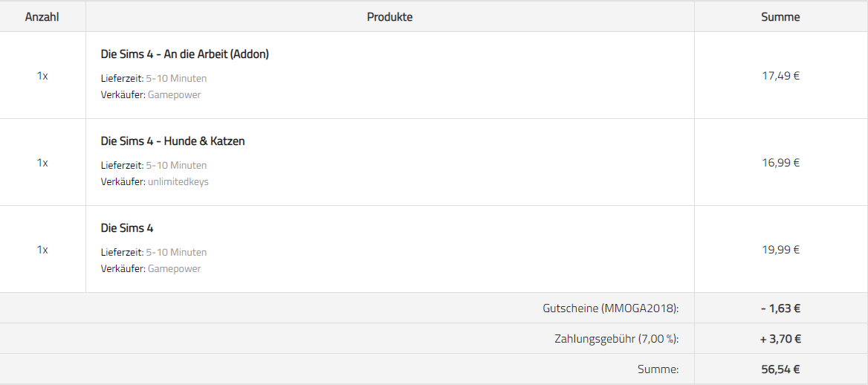Click the Zahlungsgebühr (7,00 %) label

tap(617, 339)
